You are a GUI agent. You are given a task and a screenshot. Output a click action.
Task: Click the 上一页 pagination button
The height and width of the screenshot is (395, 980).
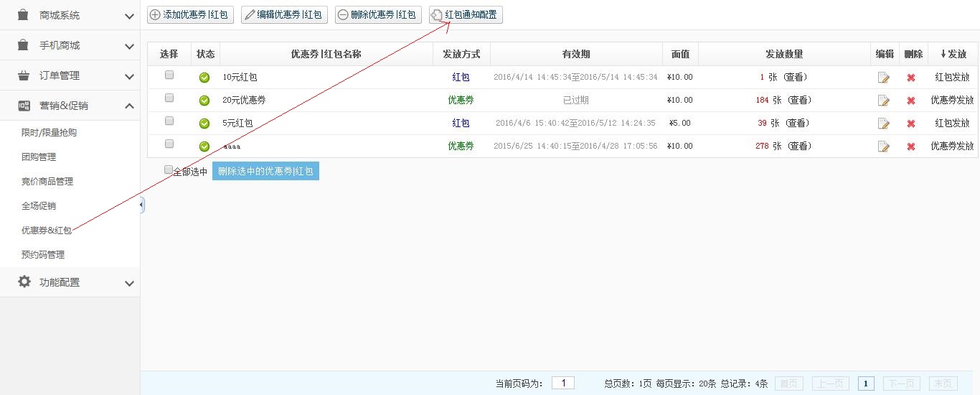tap(831, 384)
